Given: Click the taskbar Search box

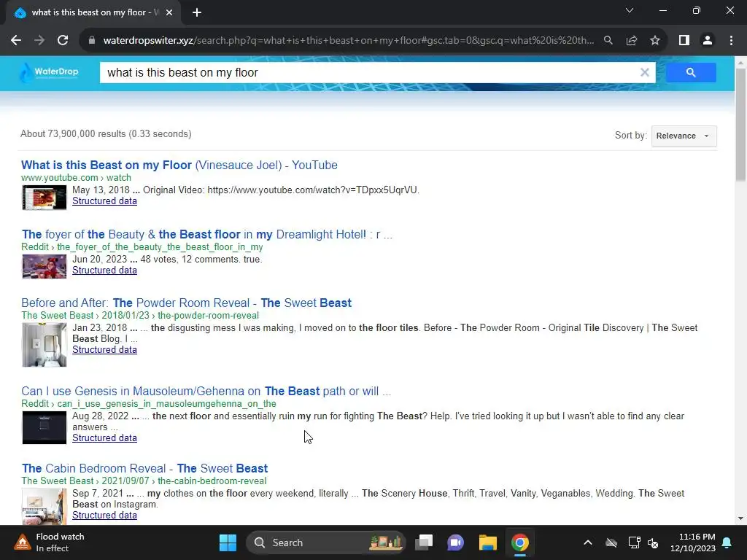Looking at the screenshot, I should [326, 542].
